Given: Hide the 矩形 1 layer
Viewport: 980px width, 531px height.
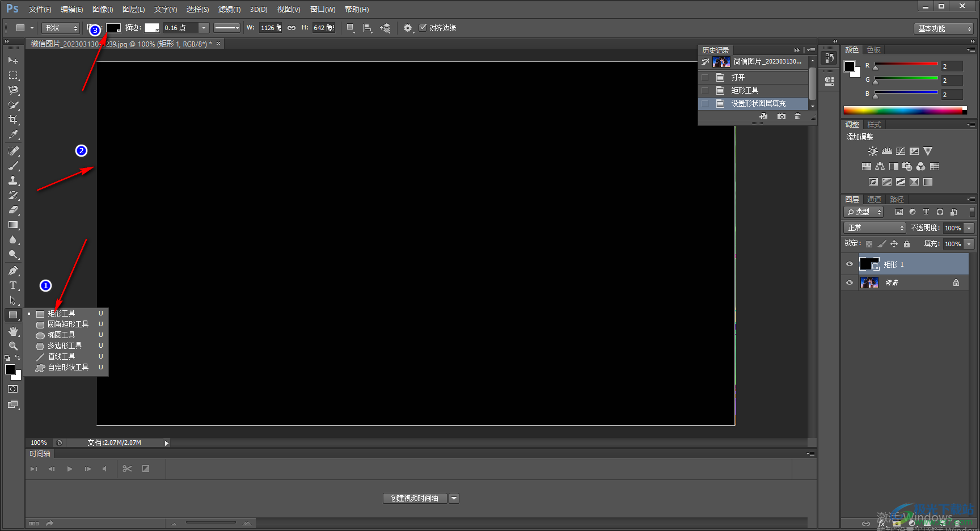Looking at the screenshot, I should tap(850, 264).
